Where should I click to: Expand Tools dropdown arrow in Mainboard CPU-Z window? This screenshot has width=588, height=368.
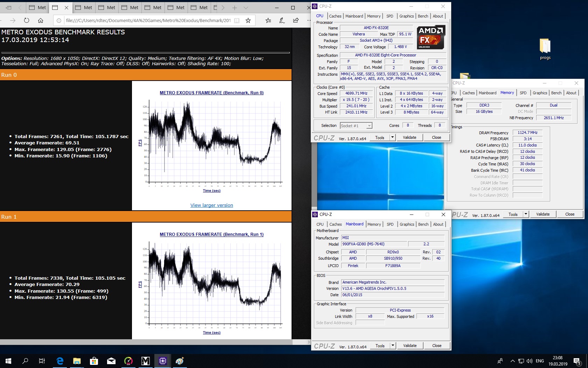pyautogui.click(x=393, y=346)
